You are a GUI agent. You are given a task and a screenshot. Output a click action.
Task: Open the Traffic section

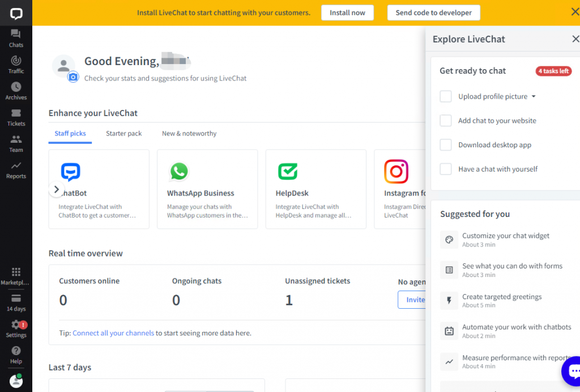pyautogui.click(x=16, y=65)
